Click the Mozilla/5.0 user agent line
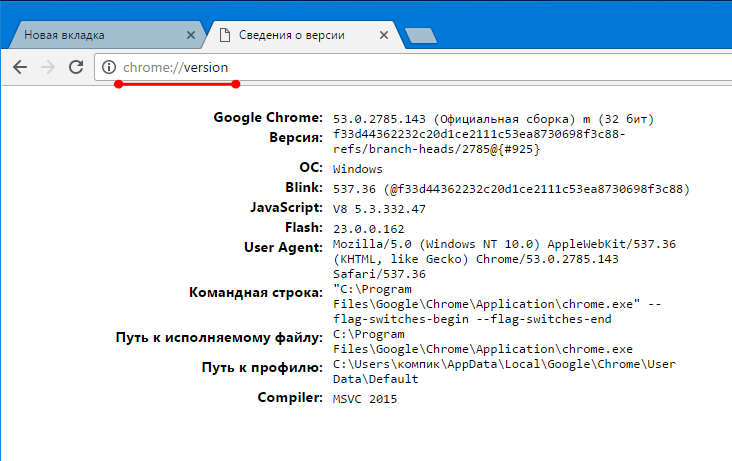 click(x=504, y=244)
